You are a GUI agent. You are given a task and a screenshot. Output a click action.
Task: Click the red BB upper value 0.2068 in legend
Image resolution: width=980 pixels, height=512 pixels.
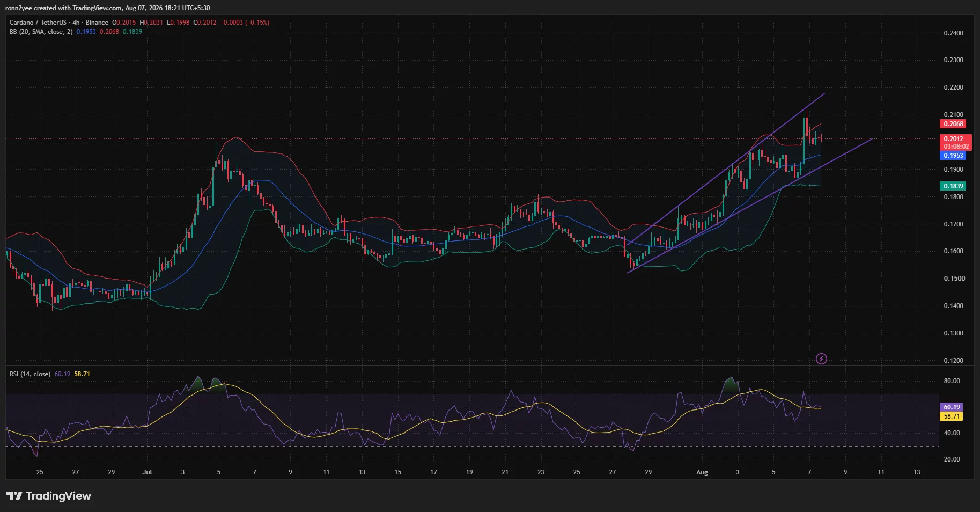109,32
